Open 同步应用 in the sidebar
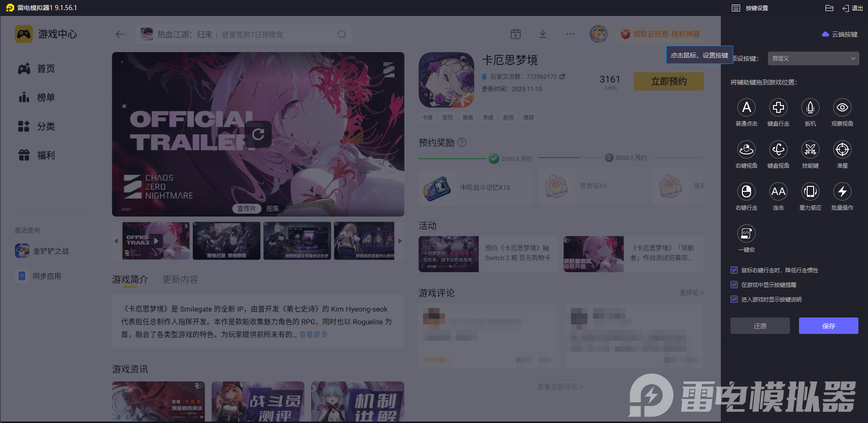 coord(39,276)
